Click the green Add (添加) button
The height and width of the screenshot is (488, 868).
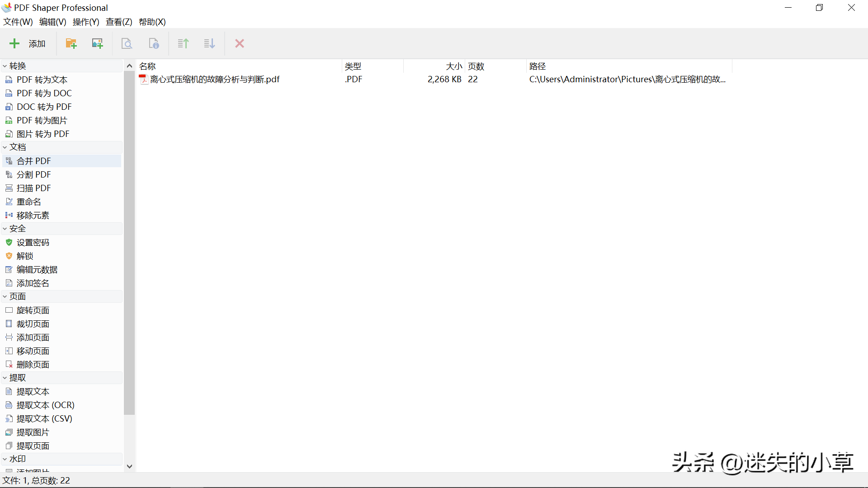[28, 43]
